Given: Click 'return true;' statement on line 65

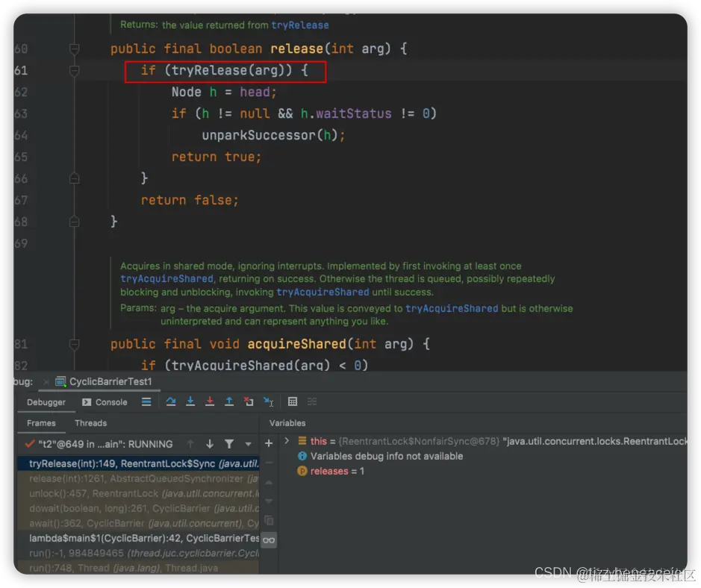Looking at the screenshot, I should coord(216,157).
